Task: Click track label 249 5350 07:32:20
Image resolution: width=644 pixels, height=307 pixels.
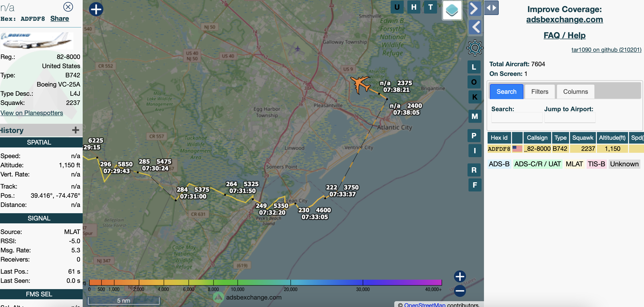Action: pyautogui.click(x=272, y=209)
